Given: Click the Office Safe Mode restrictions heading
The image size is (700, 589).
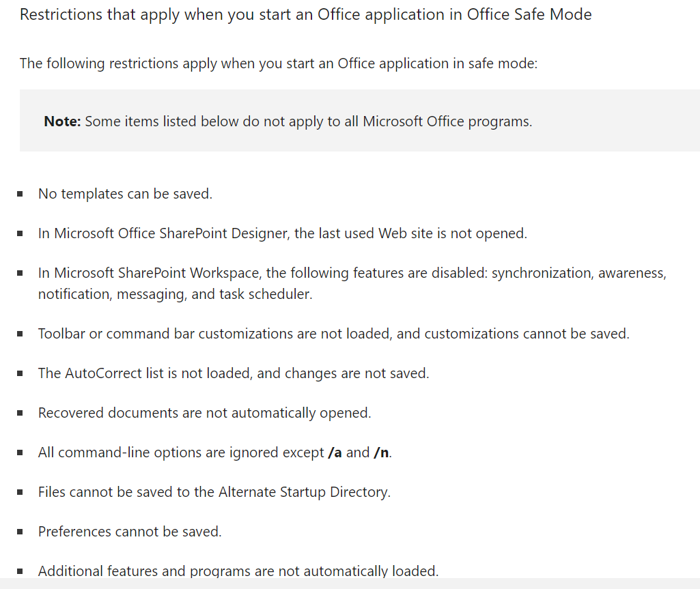Looking at the screenshot, I should pyautogui.click(x=306, y=15).
